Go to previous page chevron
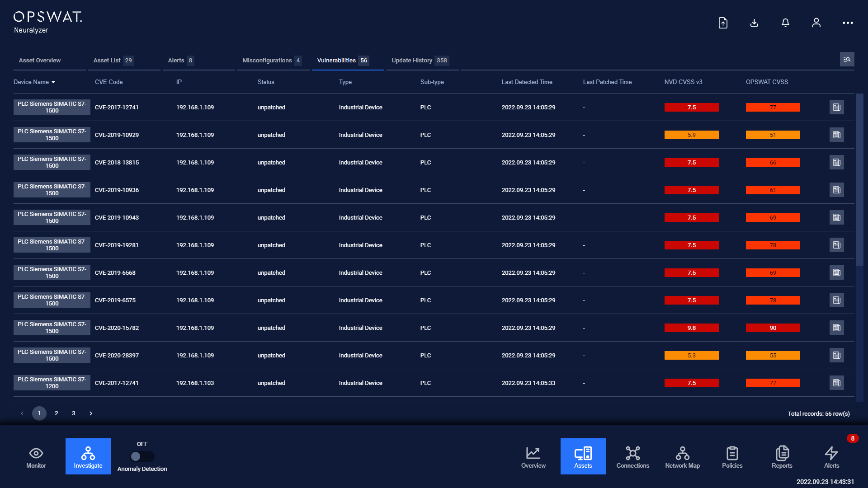868x488 pixels. [x=22, y=413]
